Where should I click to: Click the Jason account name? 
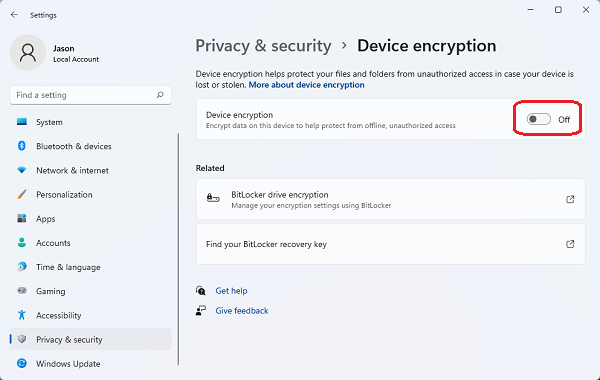click(64, 48)
